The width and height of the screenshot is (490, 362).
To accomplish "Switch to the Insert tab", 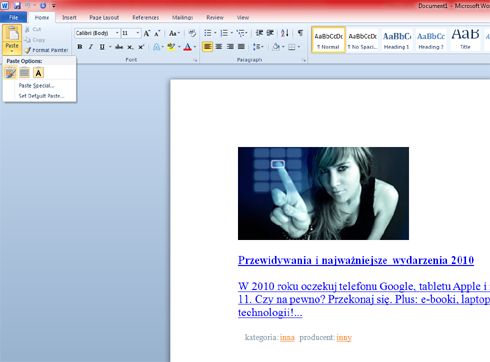I will 69,17.
